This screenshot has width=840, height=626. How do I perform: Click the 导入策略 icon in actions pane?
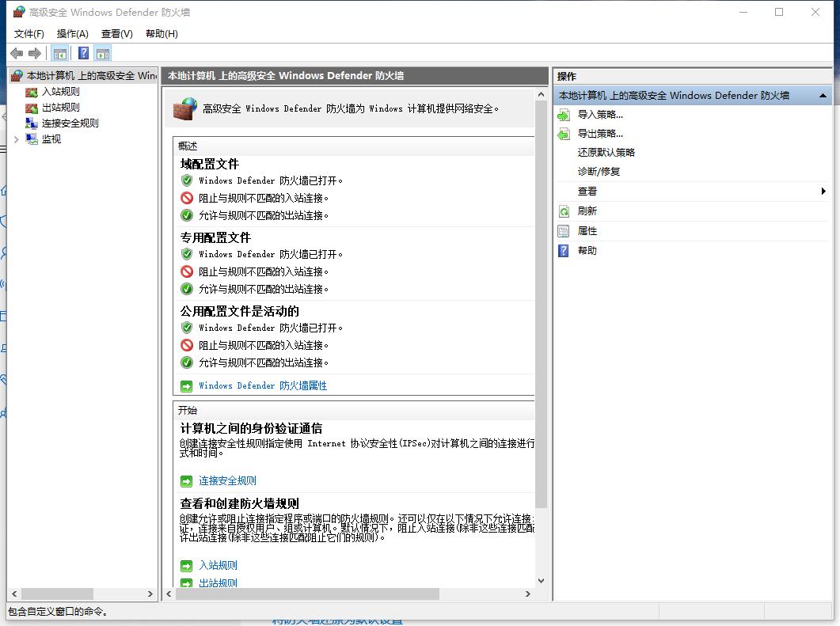564,115
